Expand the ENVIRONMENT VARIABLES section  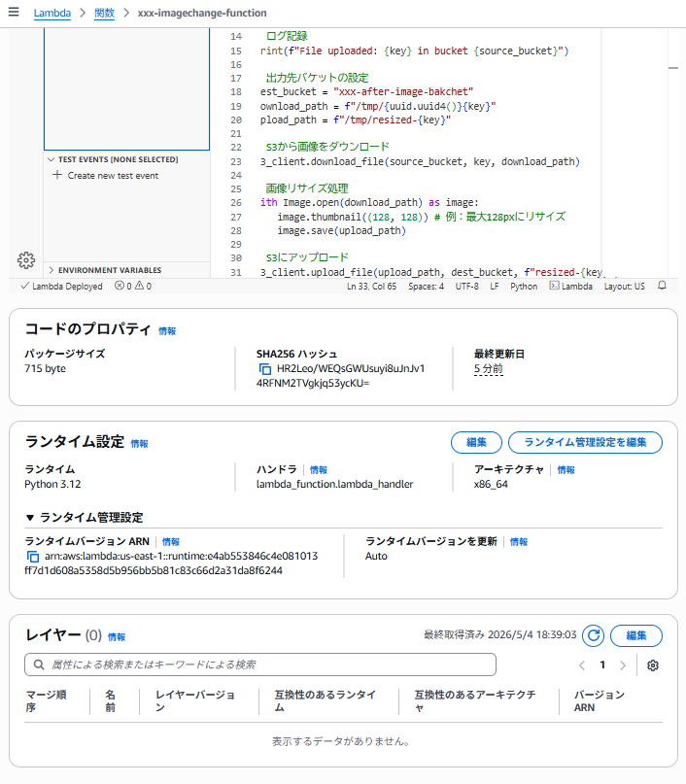(51, 270)
